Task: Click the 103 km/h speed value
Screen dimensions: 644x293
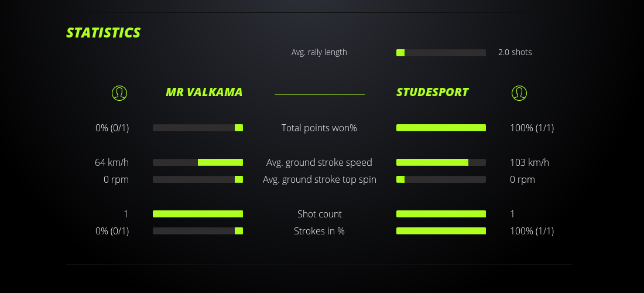Action: [529, 162]
